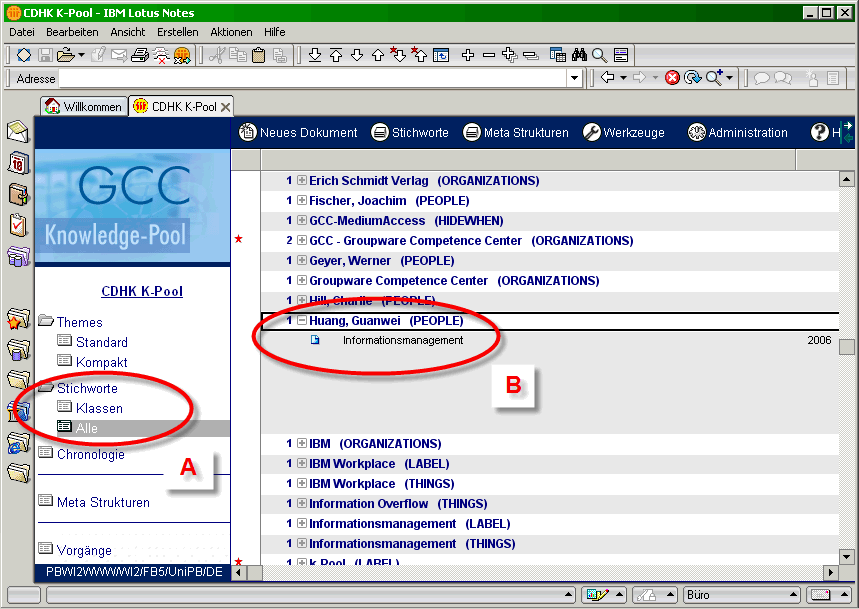The height and width of the screenshot is (609, 859).
Task: Click the Adresse input field
Action: click(313, 78)
